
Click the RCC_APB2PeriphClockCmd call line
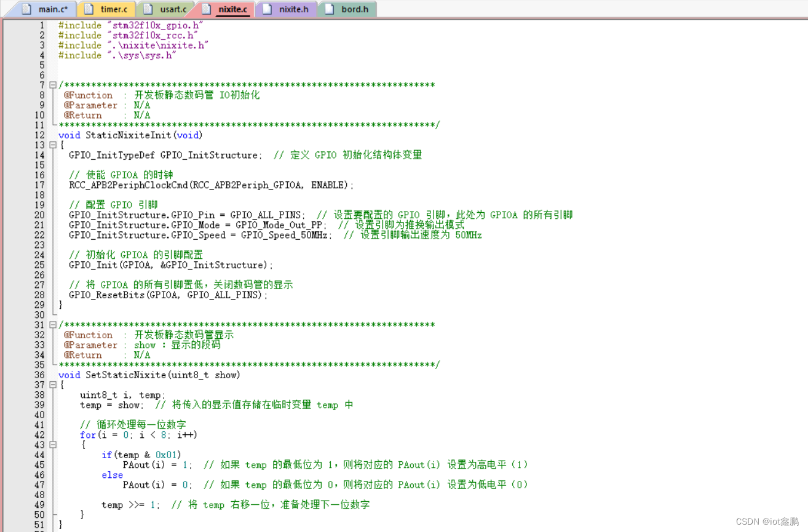click(212, 185)
